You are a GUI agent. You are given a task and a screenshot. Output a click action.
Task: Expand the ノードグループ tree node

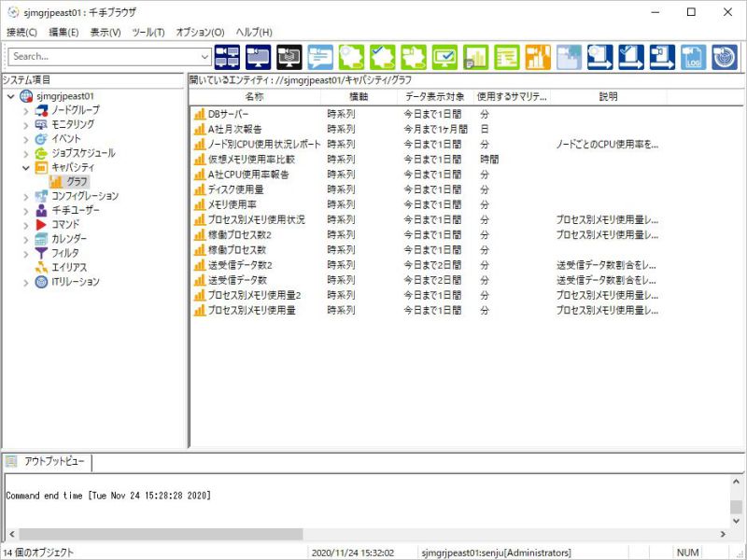(26, 111)
